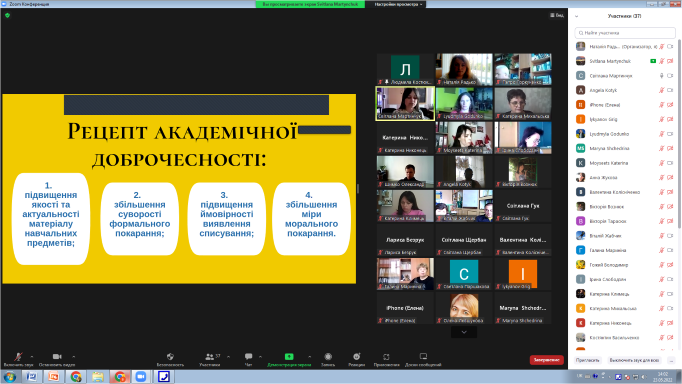Toggle mute icon for Lyudmyla Godunko
The height and width of the screenshot is (384, 682).
[x=662, y=134]
